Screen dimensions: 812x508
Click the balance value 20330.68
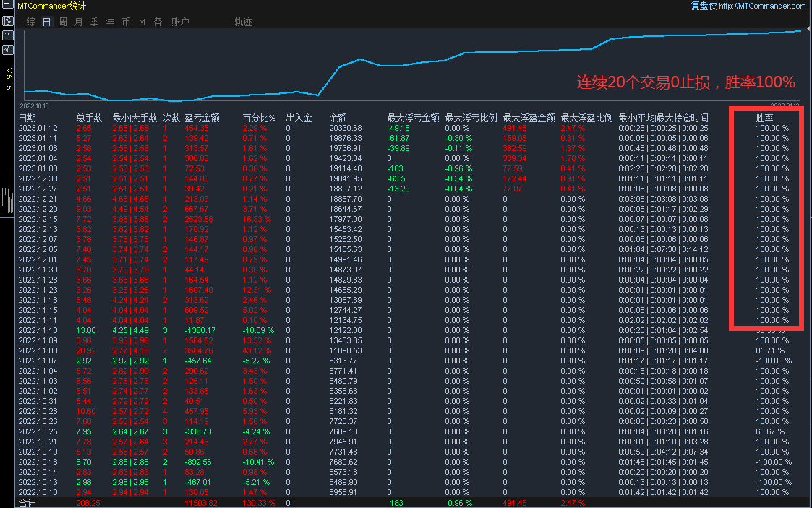(346, 129)
